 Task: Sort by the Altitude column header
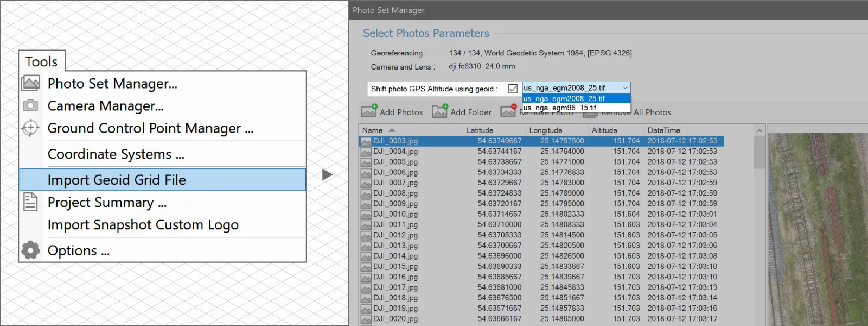tap(616, 130)
